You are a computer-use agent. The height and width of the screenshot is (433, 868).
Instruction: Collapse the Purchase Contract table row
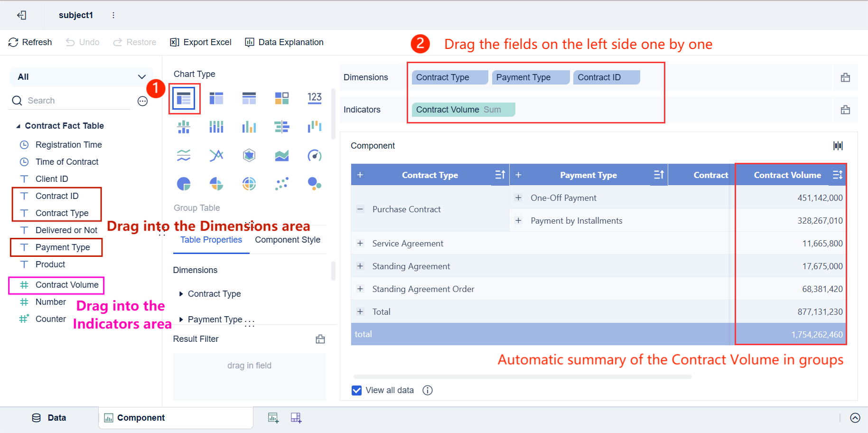tap(360, 209)
